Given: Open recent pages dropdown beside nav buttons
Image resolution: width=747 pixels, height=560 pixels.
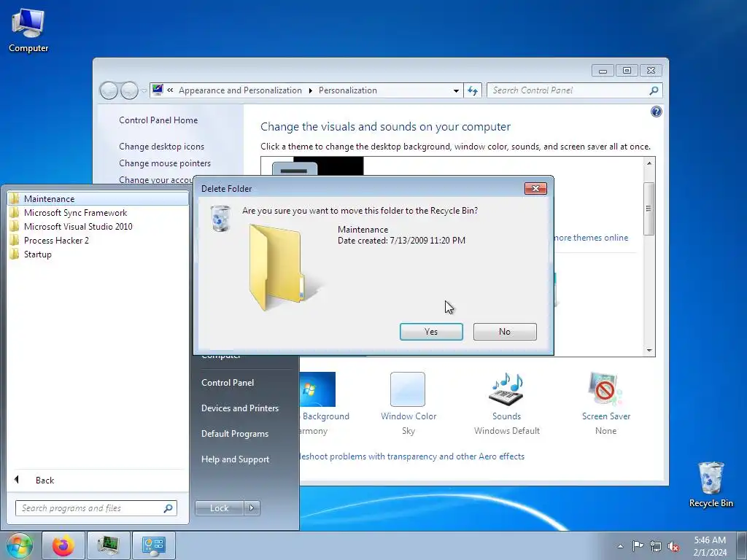Looking at the screenshot, I should click(144, 90).
